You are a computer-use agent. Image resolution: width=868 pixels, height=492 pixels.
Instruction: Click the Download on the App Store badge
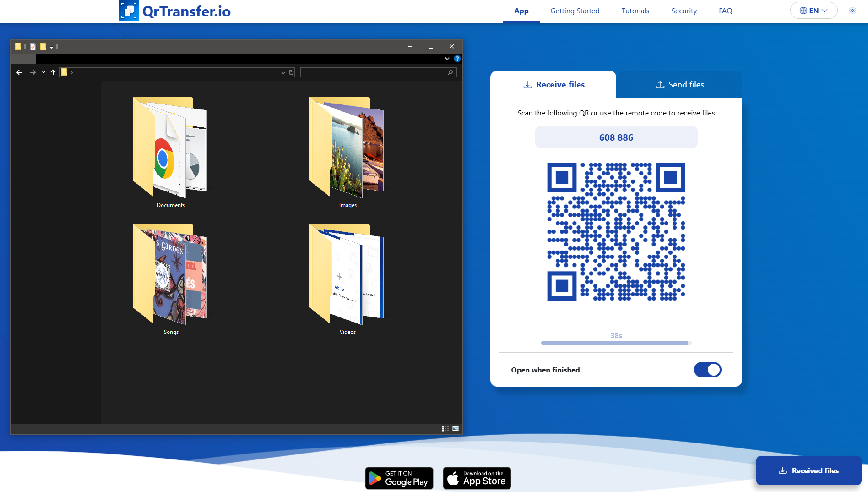[477, 478]
